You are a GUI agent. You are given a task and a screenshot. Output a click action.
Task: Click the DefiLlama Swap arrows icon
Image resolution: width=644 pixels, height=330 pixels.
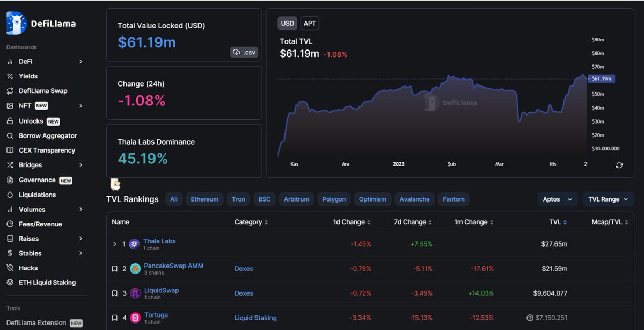click(10, 91)
